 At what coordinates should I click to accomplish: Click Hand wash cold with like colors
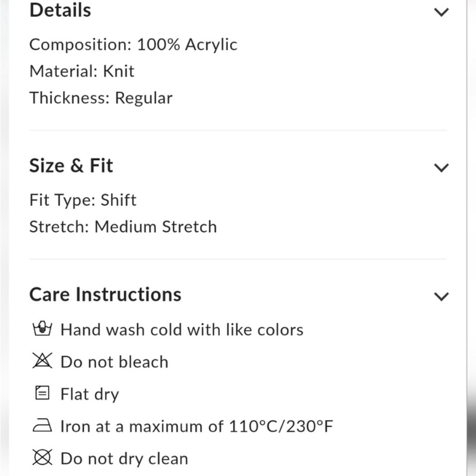click(x=182, y=329)
